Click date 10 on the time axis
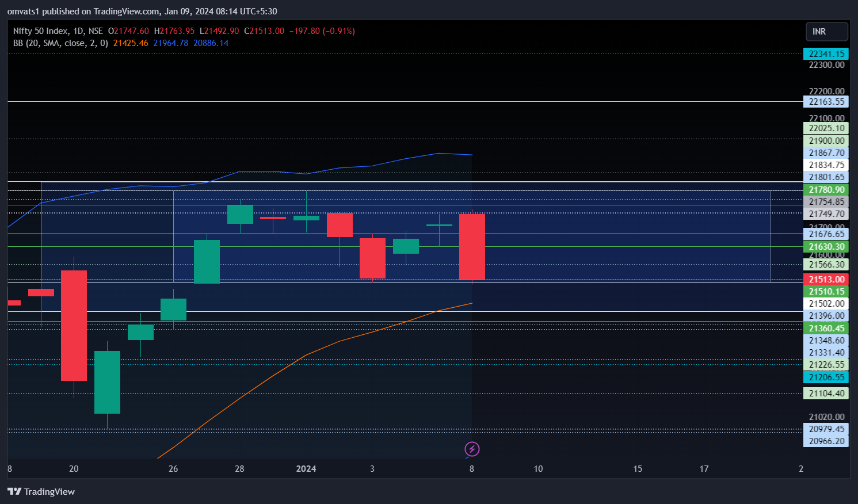 [538, 469]
